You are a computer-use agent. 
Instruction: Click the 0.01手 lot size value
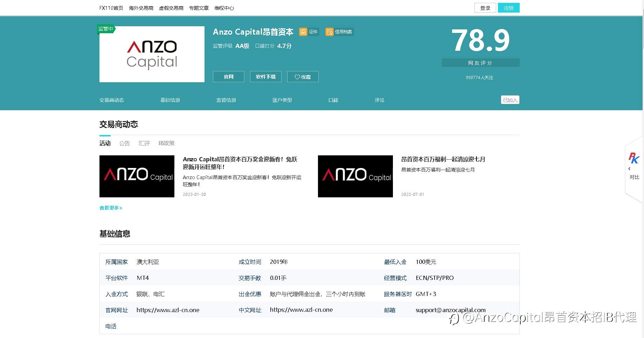278,278
